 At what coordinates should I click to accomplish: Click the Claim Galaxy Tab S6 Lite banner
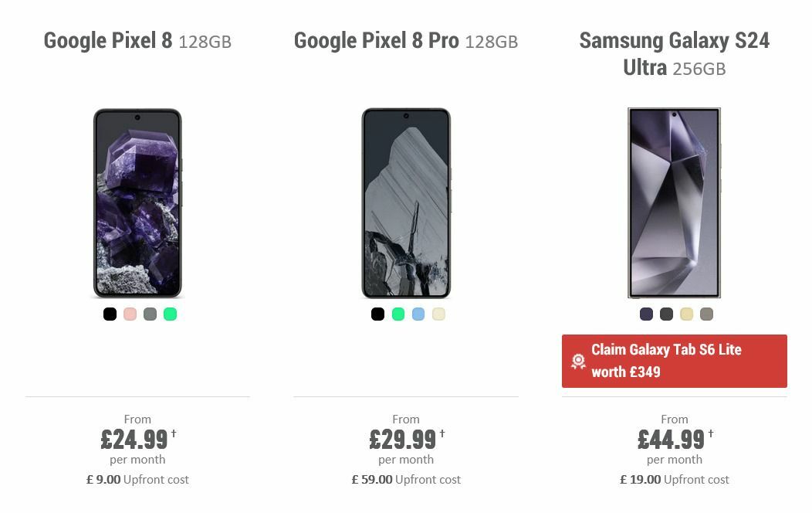[675, 361]
